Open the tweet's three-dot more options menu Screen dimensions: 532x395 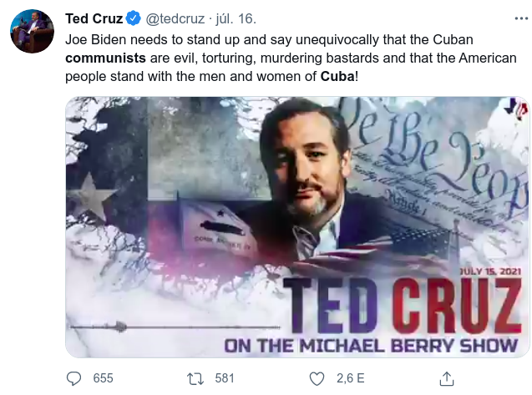[521, 17]
